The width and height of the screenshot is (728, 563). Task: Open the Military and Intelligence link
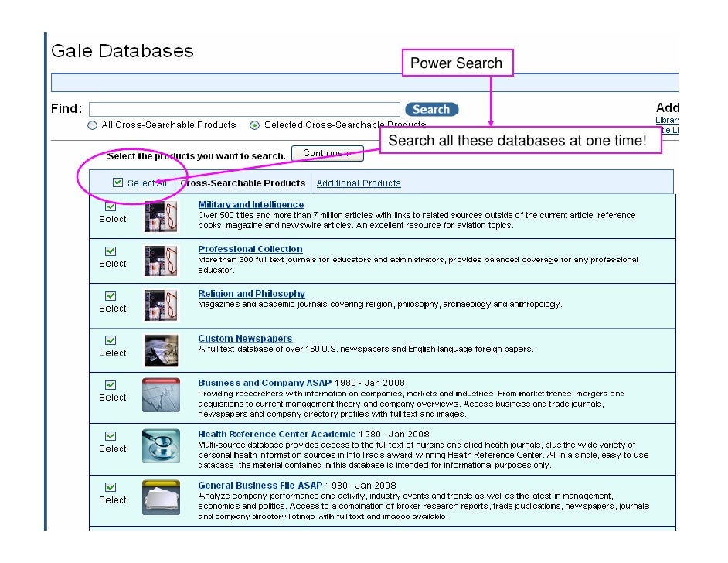(x=250, y=204)
